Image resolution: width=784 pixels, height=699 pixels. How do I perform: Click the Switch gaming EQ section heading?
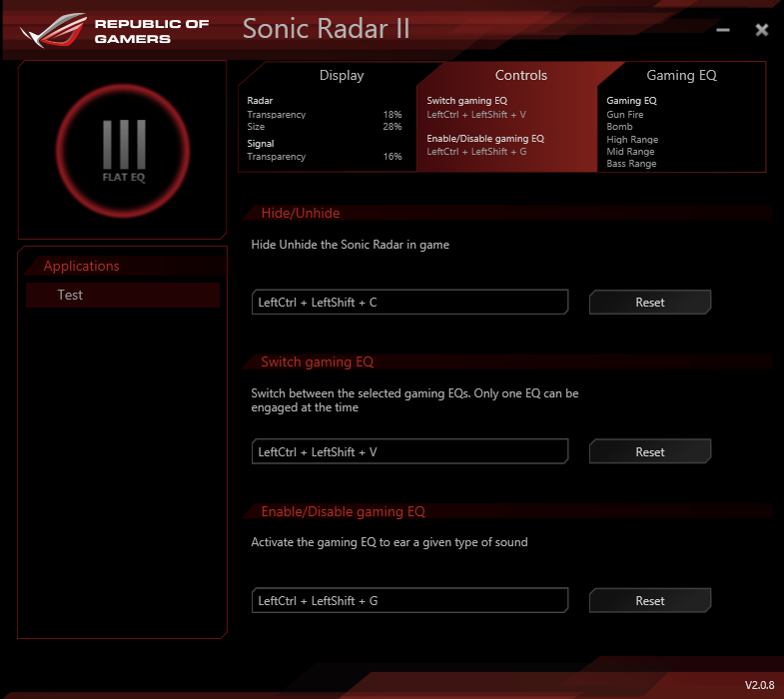317,362
